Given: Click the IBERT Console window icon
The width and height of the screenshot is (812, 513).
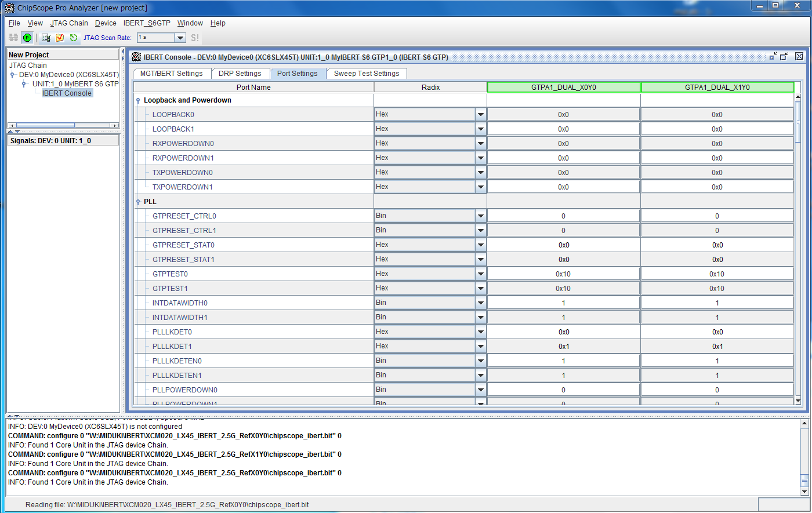Looking at the screenshot, I should pyautogui.click(x=136, y=57).
